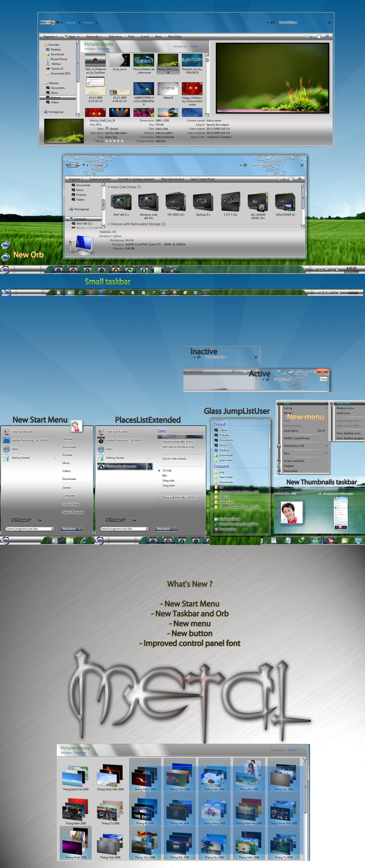Click Pictures library file list scrollbar
Viewport: 365px width, 868px height.
point(207,85)
